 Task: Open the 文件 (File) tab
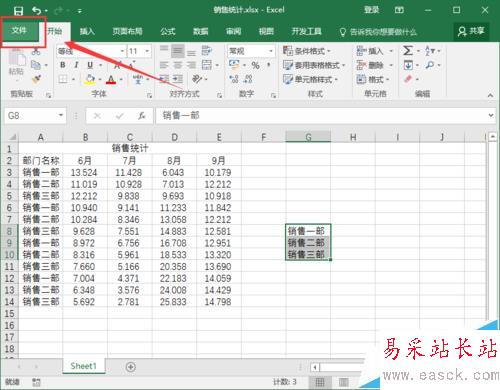tap(19, 31)
